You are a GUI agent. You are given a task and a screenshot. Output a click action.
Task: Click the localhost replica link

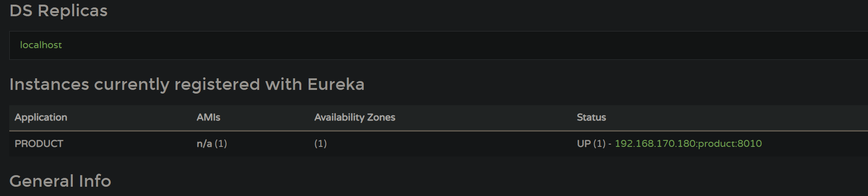coord(41,45)
